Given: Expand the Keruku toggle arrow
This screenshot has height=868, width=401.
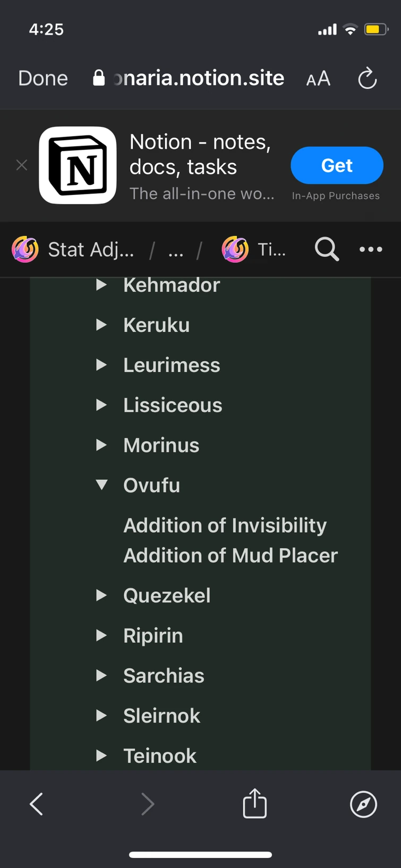Looking at the screenshot, I should point(101,325).
